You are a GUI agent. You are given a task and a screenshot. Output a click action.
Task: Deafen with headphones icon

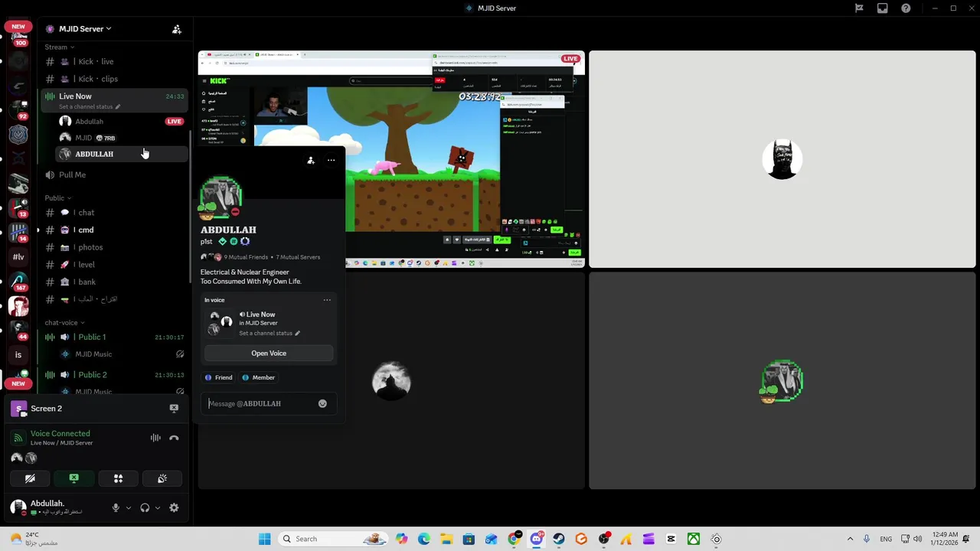145,507
